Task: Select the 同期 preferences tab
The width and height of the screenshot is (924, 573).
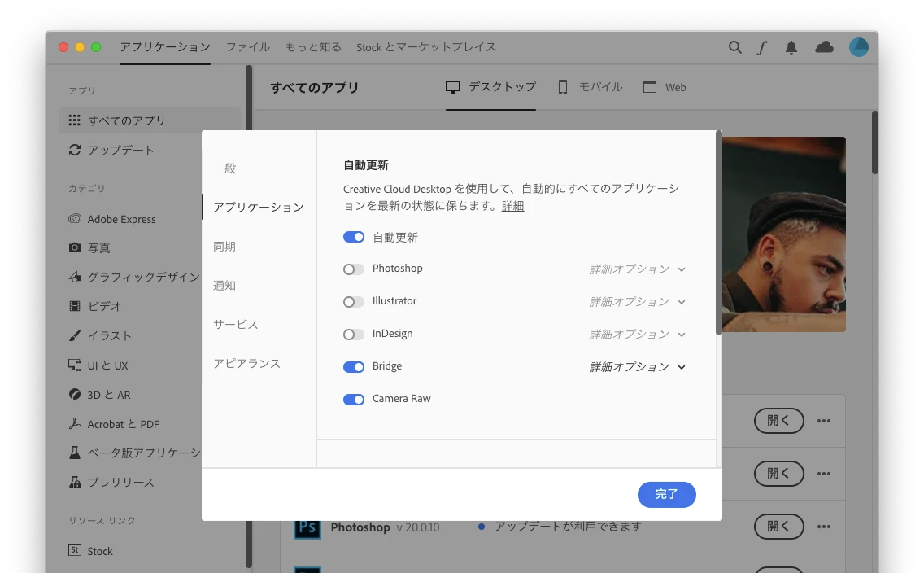Action: coord(224,247)
